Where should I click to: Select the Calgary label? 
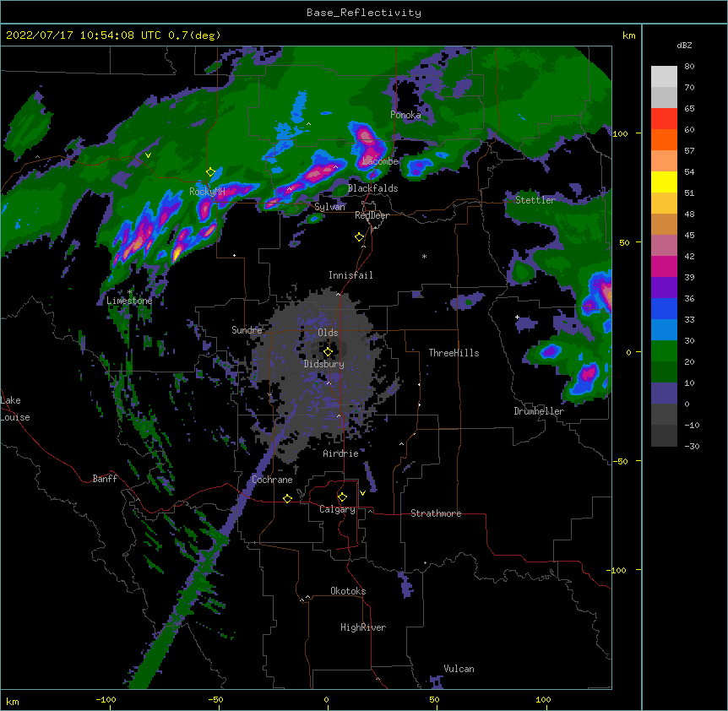click(337, 509)
